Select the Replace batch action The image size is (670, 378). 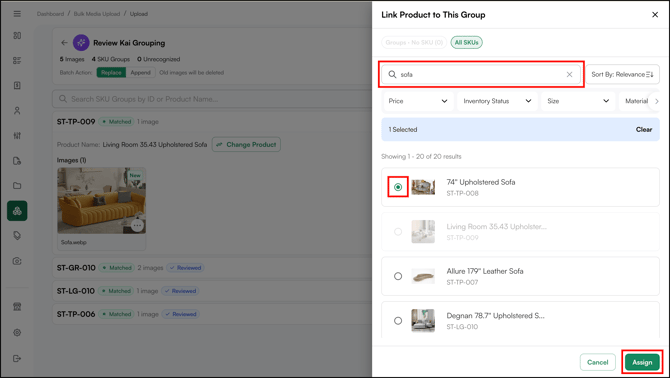[x=111, y=73]
